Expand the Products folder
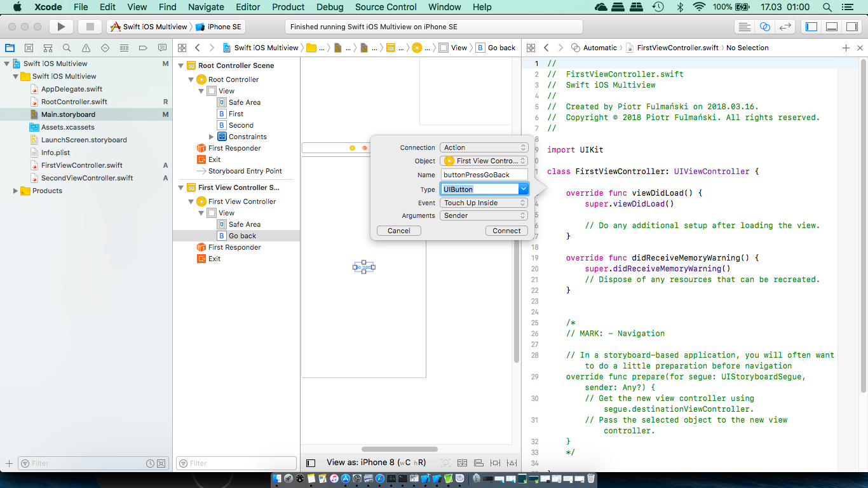This screenshot has width=868, height=488. pos(16,191)
